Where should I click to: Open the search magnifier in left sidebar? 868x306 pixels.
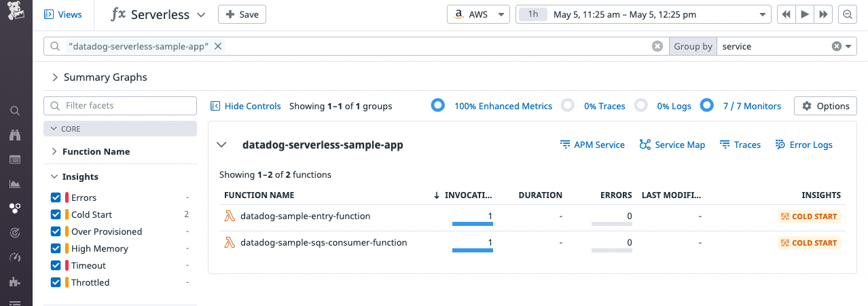[x=16, y=111]
